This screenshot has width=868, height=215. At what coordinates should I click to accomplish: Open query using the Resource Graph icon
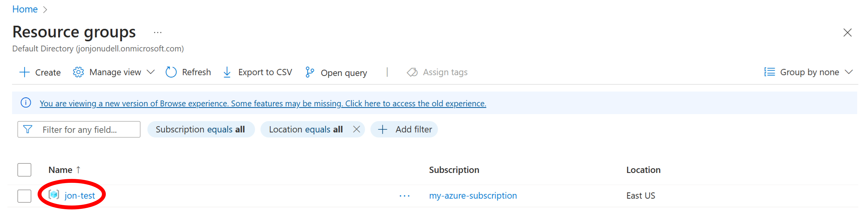[309, 72]
